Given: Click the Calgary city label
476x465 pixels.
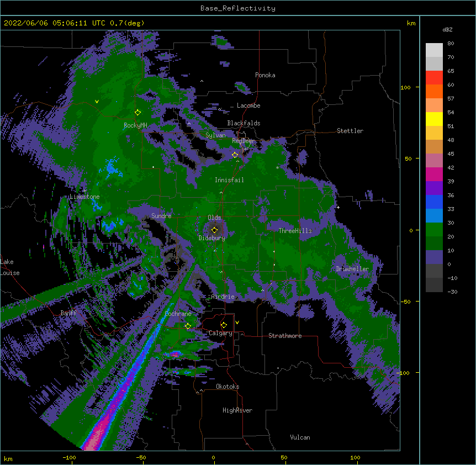Looking at the screenshot, I should point(220,333).
